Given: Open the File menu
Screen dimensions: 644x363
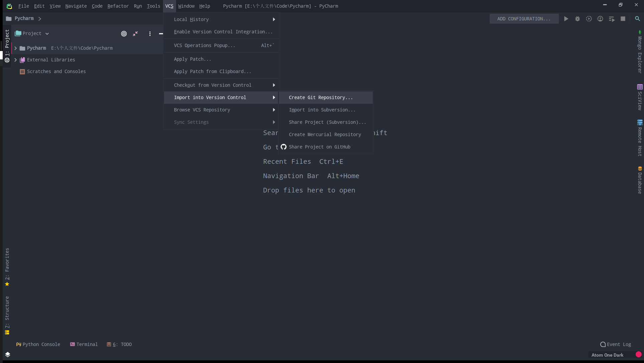Looking at the screenshot, I should (x=24, y=6).
